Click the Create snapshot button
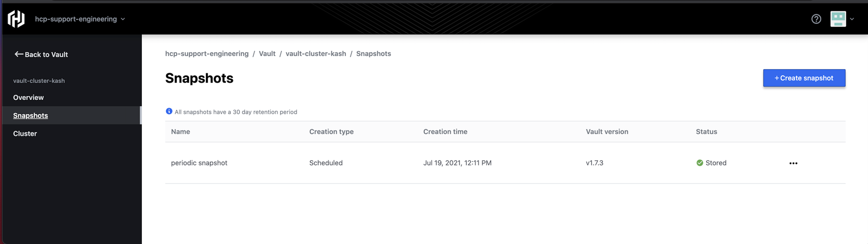 804,78
